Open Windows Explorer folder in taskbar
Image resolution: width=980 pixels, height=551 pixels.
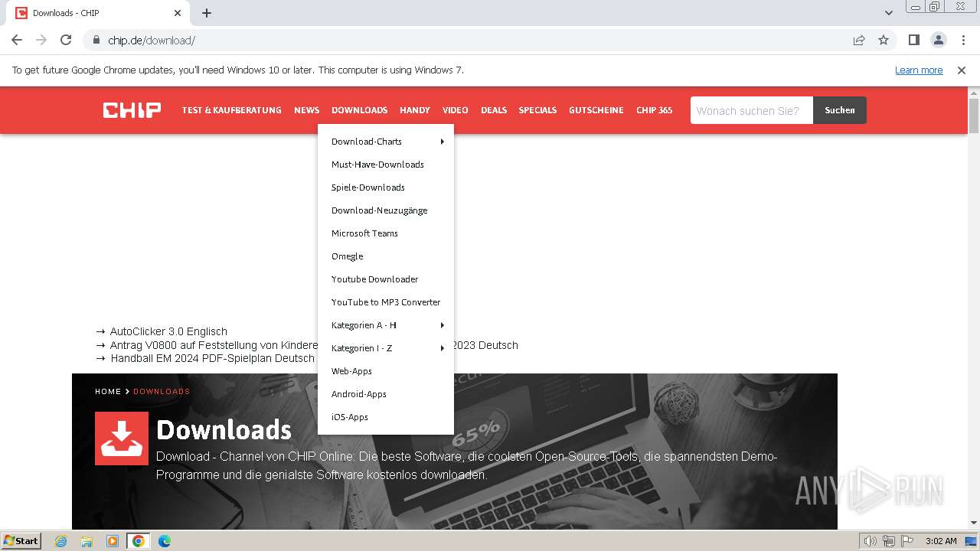click(x=87, y=541)
